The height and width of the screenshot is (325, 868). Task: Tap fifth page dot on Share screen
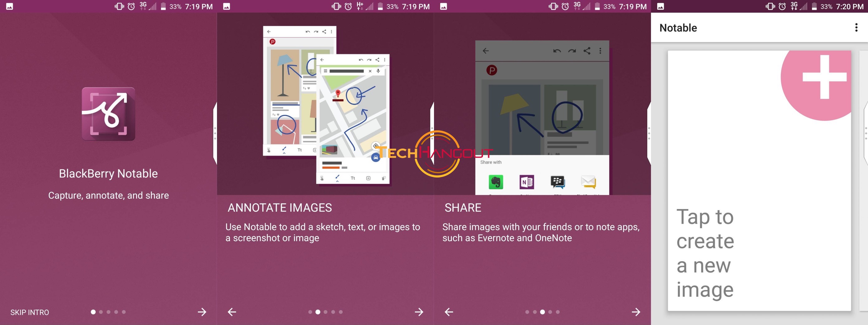coord(558,312)
